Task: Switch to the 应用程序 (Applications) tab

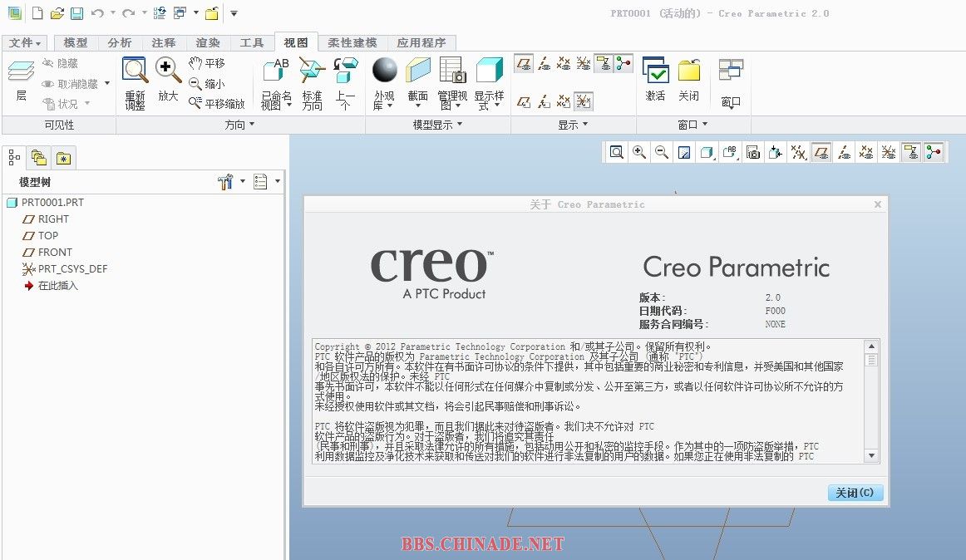Action: click(421, 42)
